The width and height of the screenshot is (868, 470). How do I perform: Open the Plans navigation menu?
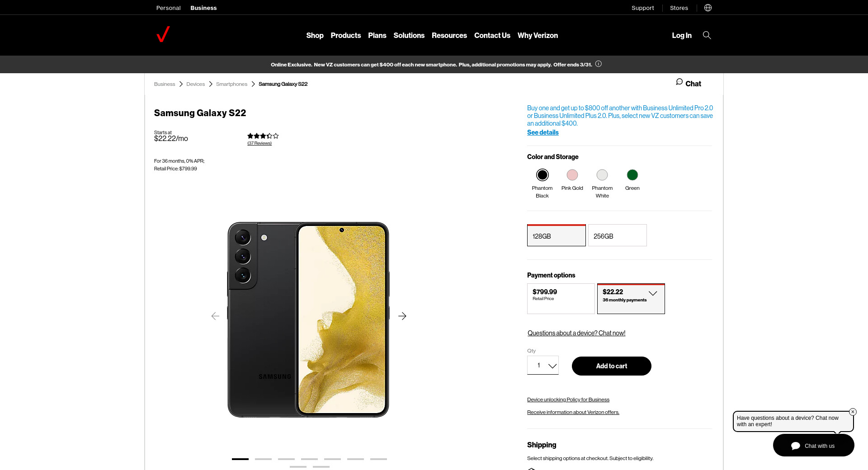click(377, 35)
